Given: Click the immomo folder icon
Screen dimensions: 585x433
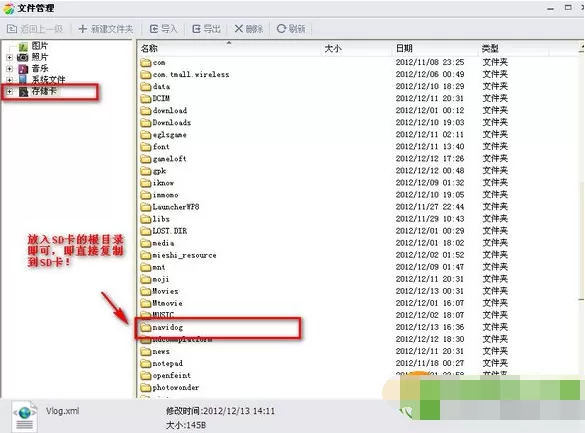Looking at the screenshot, I should [146, 195].
